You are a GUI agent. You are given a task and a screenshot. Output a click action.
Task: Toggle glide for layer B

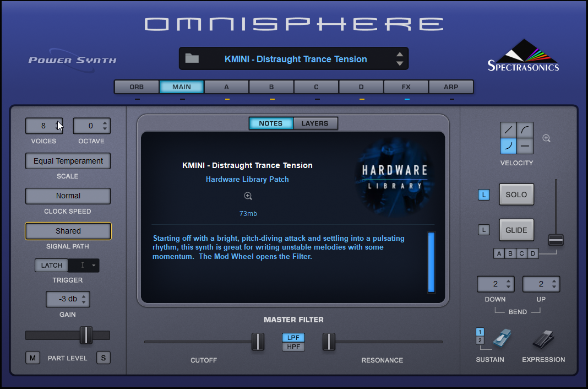(510, 253)
